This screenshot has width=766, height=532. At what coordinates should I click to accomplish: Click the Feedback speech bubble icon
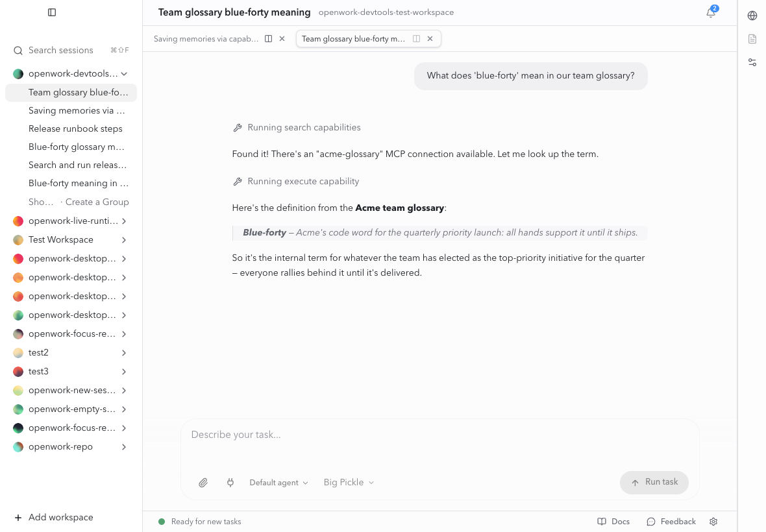tap(650, 522)
